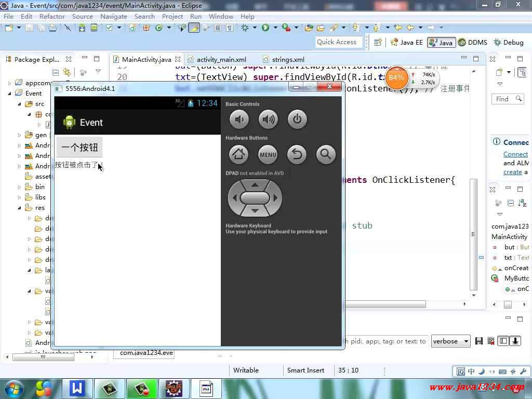This screenshot has width=532, height=399.
Task: Switch to the Java EE perspective
Action: [407, 43]
